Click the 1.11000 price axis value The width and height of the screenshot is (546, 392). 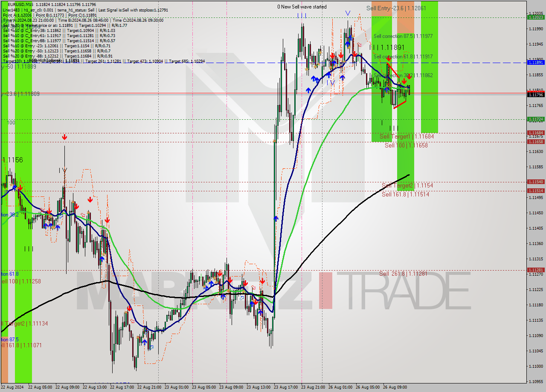pos(536,366)
